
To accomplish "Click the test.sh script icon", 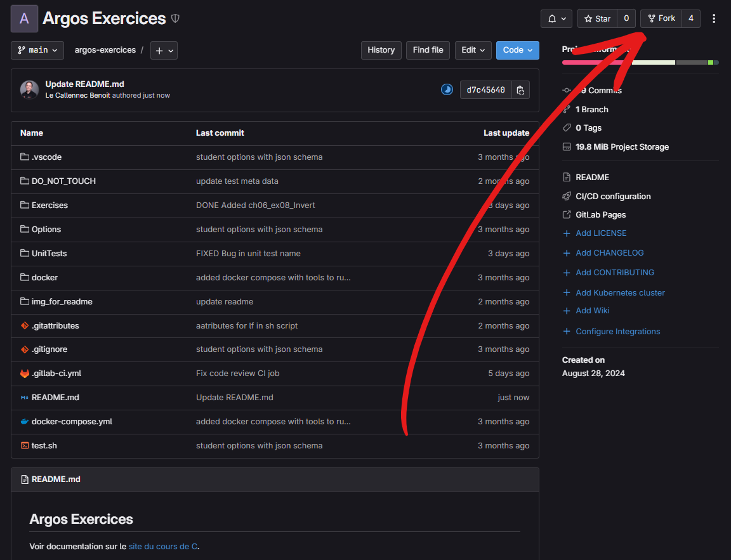I will tap(25, 446).
